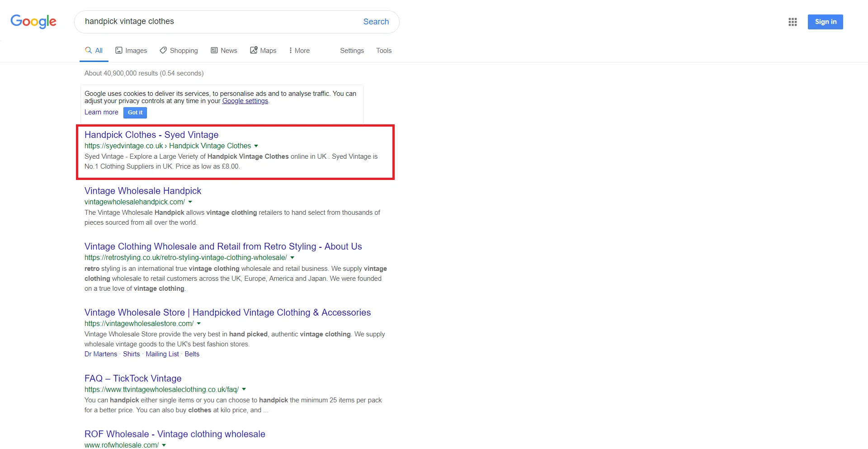This screenshot has height=449, width=868.
Task: Open 'Handpick Clothes - Syed Vintage' result
Action: tap(151, 135)
